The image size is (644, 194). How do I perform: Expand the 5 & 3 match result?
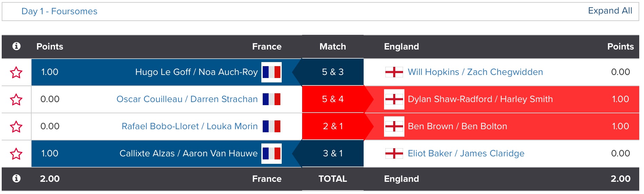click(x=332, y=72)
